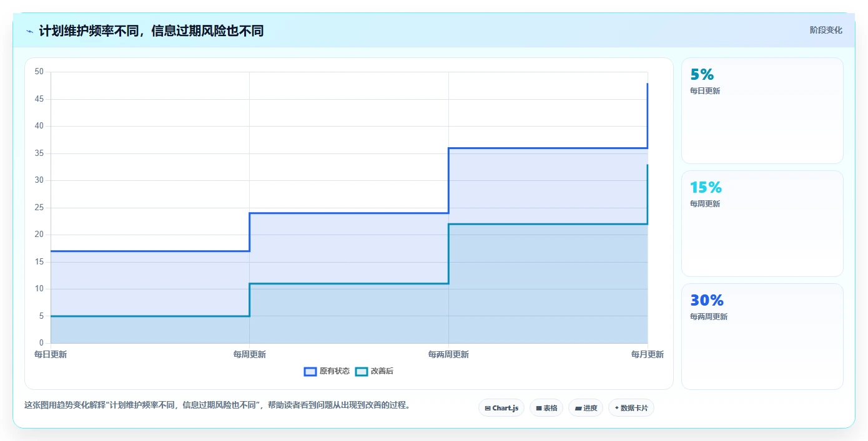Click the y-axis value 20
The width and height of the screenshot is (868, 441).
point(39,235)
